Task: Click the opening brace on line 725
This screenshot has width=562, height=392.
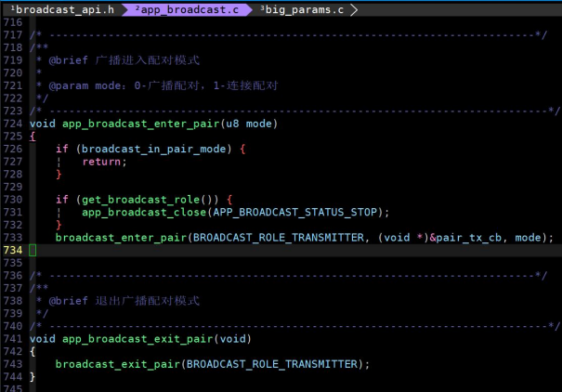Action: click(x=33, y=137)
